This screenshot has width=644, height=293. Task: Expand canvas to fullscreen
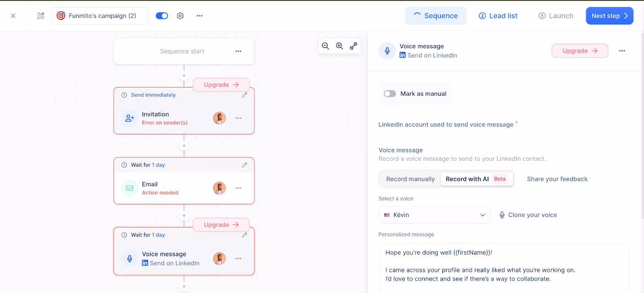pos(353,46)
